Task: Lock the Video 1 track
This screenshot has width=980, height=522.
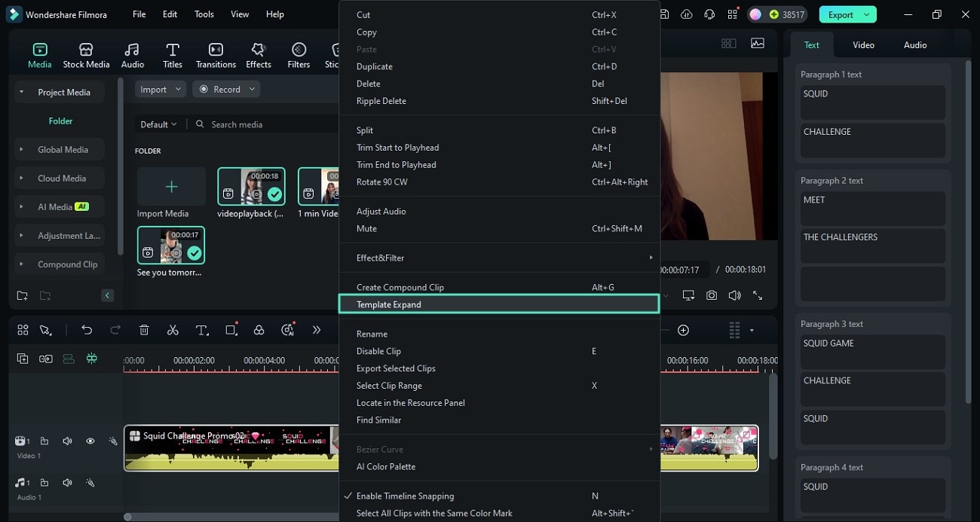Action: pos(44,441)
